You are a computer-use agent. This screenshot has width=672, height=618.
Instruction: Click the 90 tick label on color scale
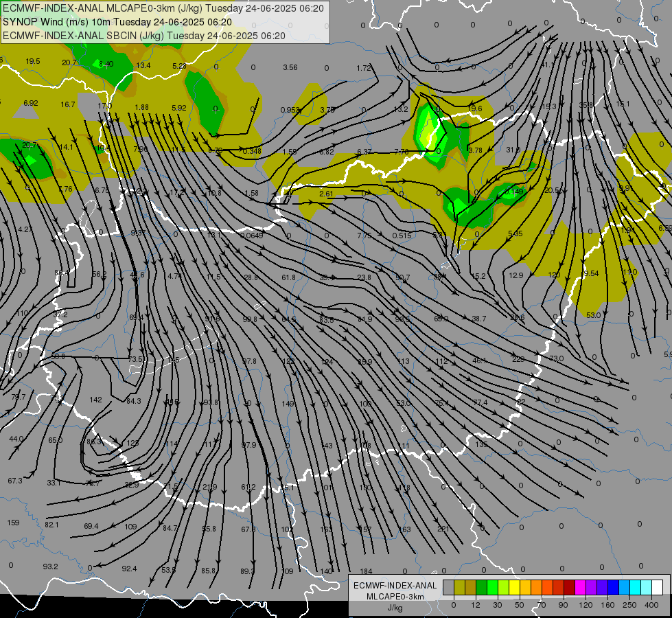(x=563, y=605)
